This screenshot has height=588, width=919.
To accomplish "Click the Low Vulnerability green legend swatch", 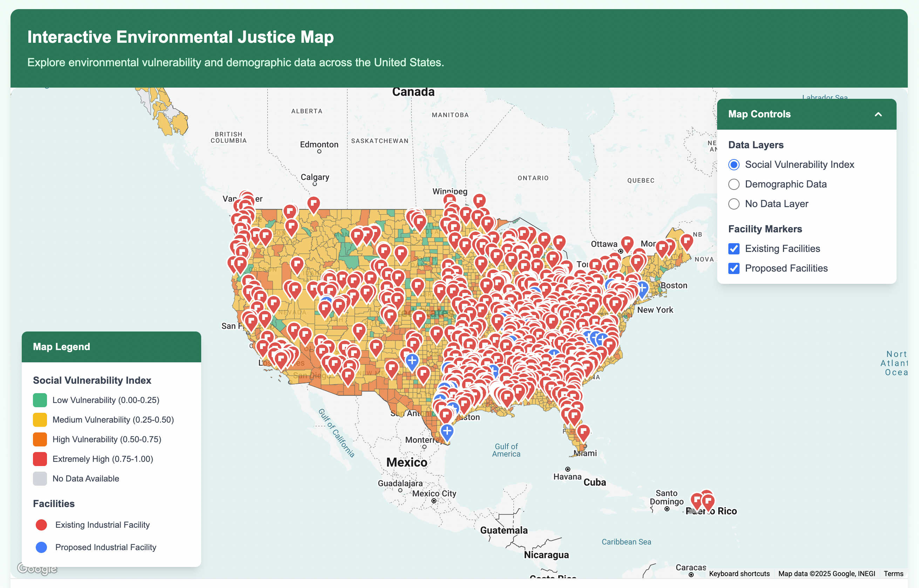I will tap(40, 400).
